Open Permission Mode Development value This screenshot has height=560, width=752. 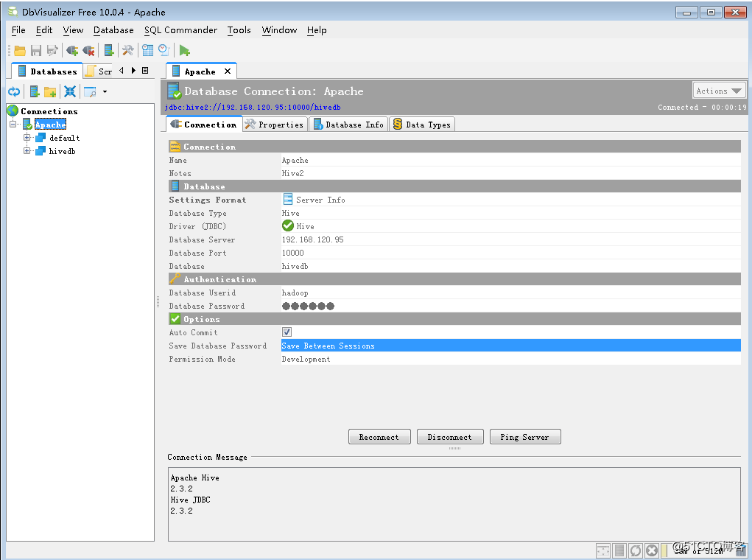coord(510,359)
